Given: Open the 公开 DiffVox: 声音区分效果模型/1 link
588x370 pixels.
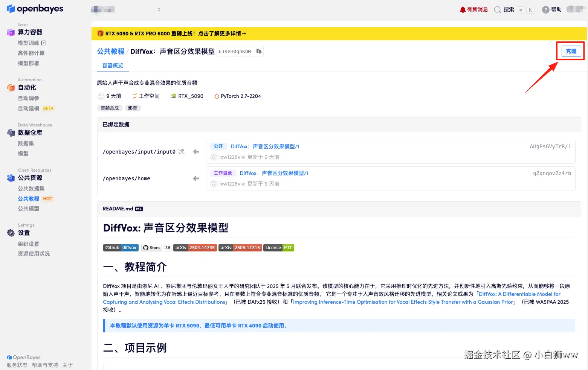Looking at the screenshot, I should [265, 146].
